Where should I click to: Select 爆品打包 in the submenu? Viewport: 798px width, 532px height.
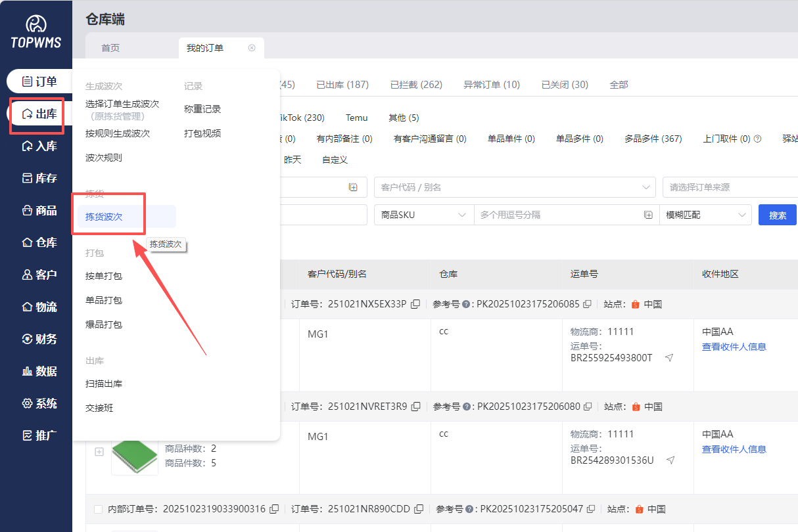pos(104,324)
